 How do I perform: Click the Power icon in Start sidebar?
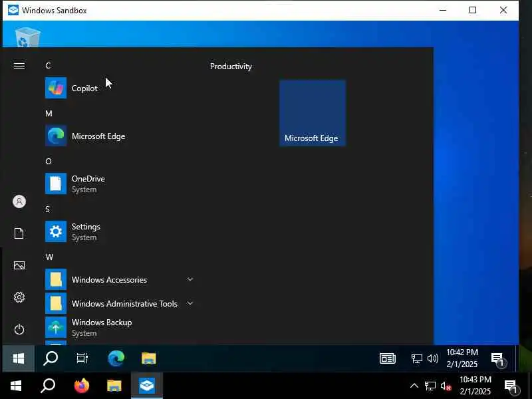tap(19, 329)
